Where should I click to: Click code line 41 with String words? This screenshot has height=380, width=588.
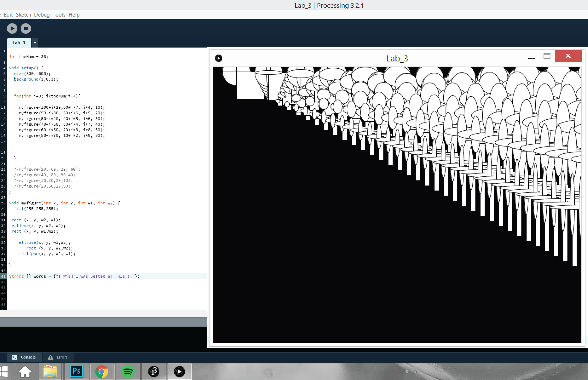[74, 276]
